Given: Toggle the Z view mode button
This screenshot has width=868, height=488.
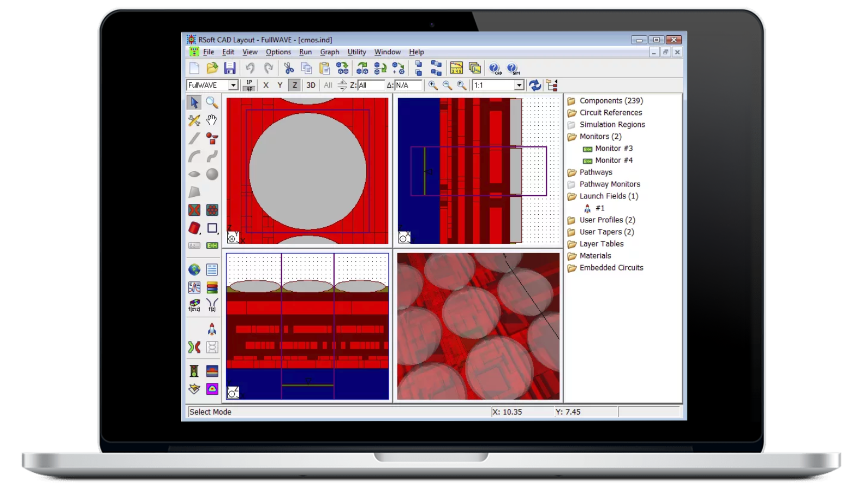Looking at the screenshot, I should tap(295, 85).
